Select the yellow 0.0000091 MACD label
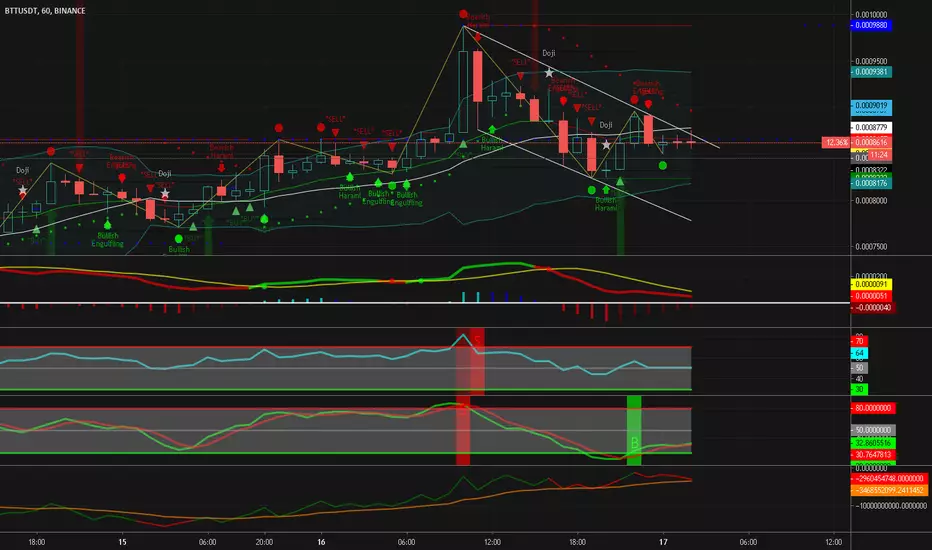The width and height of the screenshot is (932, 550). click(x=871, y=285)
